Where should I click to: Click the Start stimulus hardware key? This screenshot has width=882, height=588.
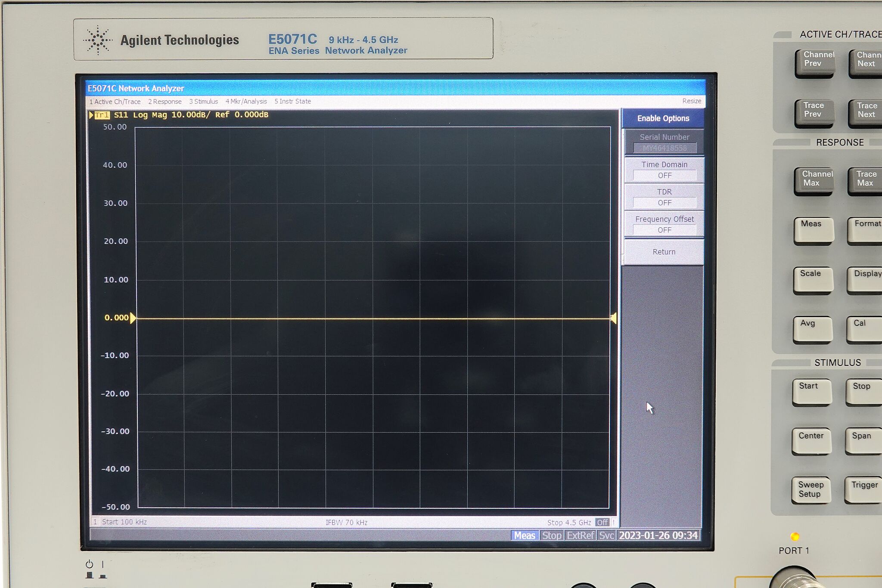point(812,392)
